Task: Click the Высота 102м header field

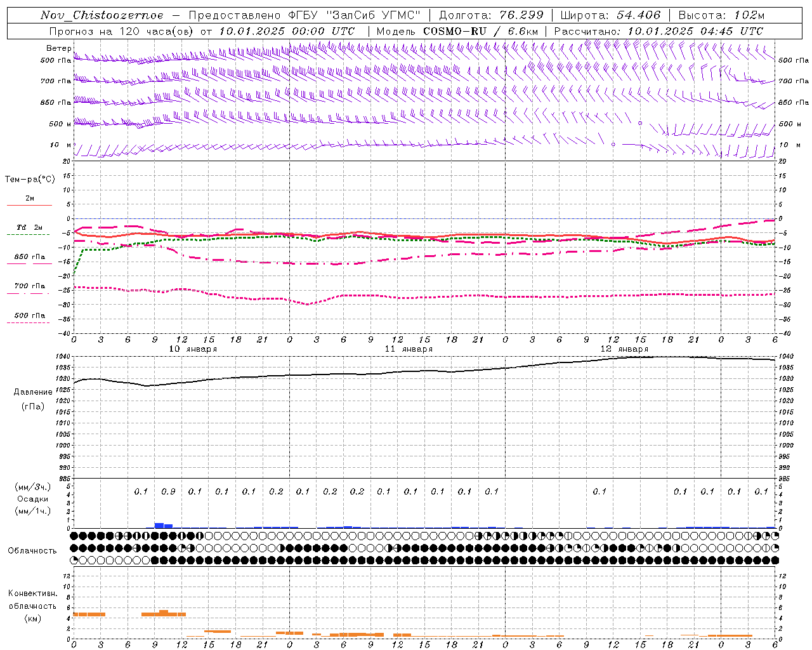Action: click(x=721, y=15)
